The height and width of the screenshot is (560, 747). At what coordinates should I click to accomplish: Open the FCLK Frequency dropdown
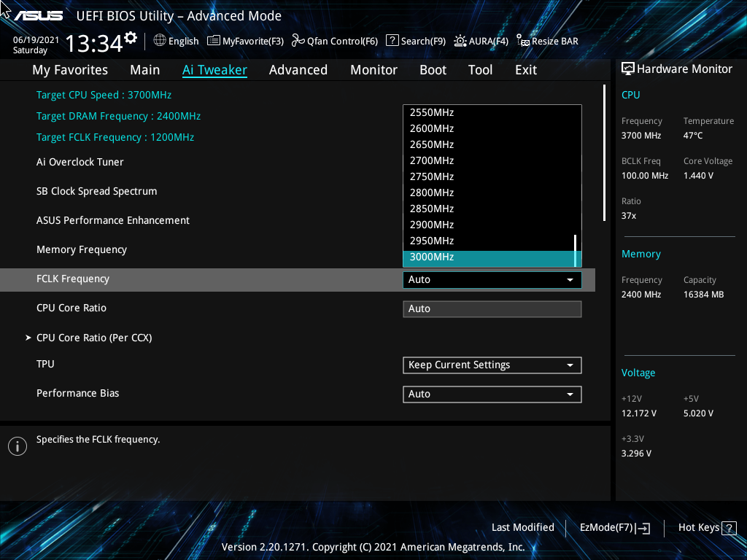(x=492, y=279)
